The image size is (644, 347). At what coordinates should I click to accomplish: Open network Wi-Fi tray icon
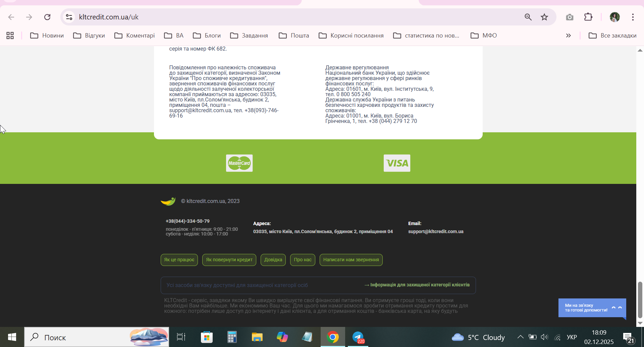coord(557,337)
